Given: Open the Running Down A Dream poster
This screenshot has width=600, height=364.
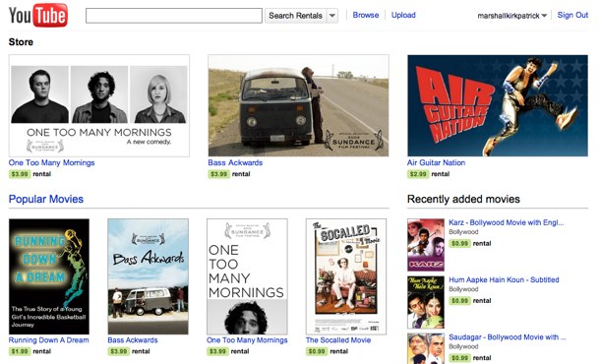Looking at the screenshot, I should (49, 276).
